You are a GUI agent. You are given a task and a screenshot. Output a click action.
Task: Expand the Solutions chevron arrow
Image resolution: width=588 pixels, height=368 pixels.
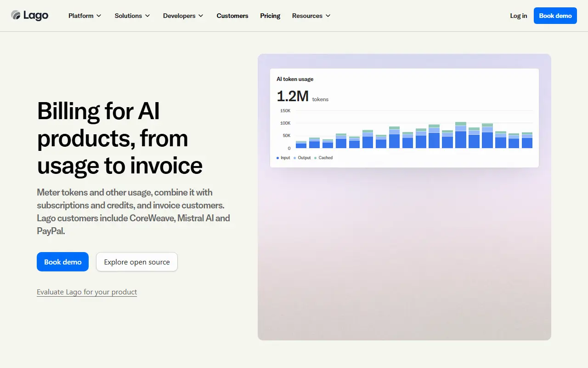(147, 16)
